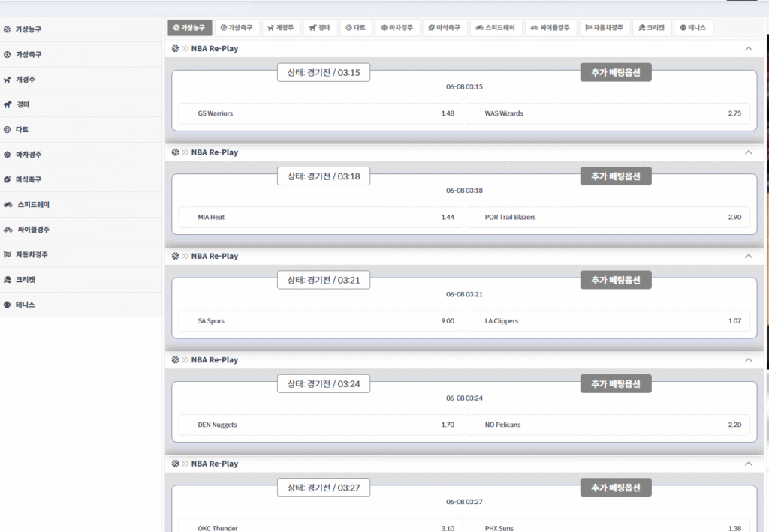This screenshot has width=769, height=532.
Task: Open 추가 베팅옵션 for the Warriors vs Wizards game
Action: click(x=616, y=73)
